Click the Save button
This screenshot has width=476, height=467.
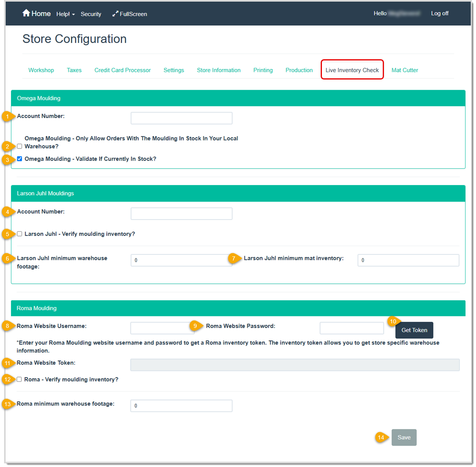point(404,437)
